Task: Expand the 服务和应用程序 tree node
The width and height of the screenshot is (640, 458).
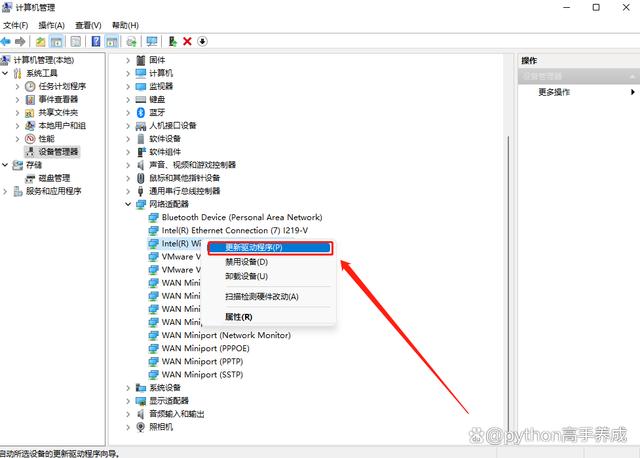Action: pyautogui.click(x=5, y=191)
